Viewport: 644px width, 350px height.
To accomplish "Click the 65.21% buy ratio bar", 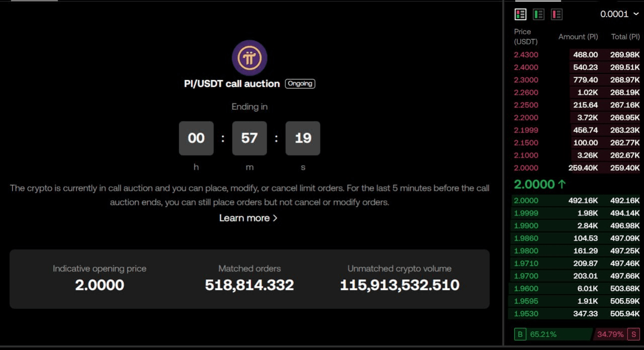I will 553,334.
